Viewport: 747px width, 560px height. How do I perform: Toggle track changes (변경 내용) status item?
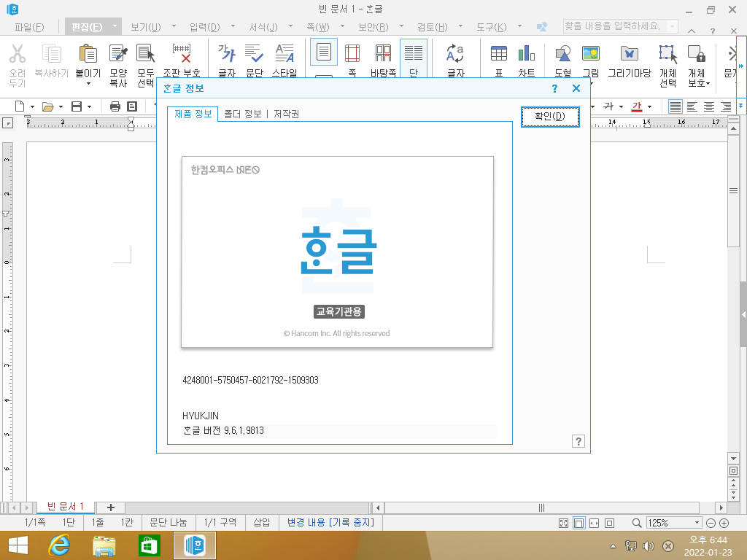(330, 522)
